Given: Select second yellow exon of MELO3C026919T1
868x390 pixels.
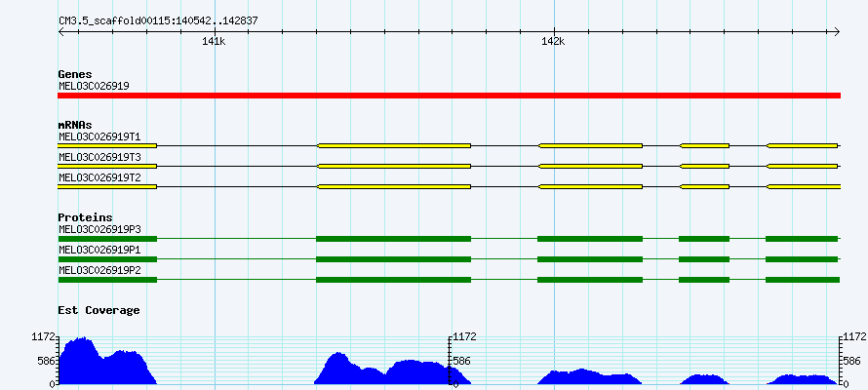Looking at the screenshot, I should coord(394,145).
